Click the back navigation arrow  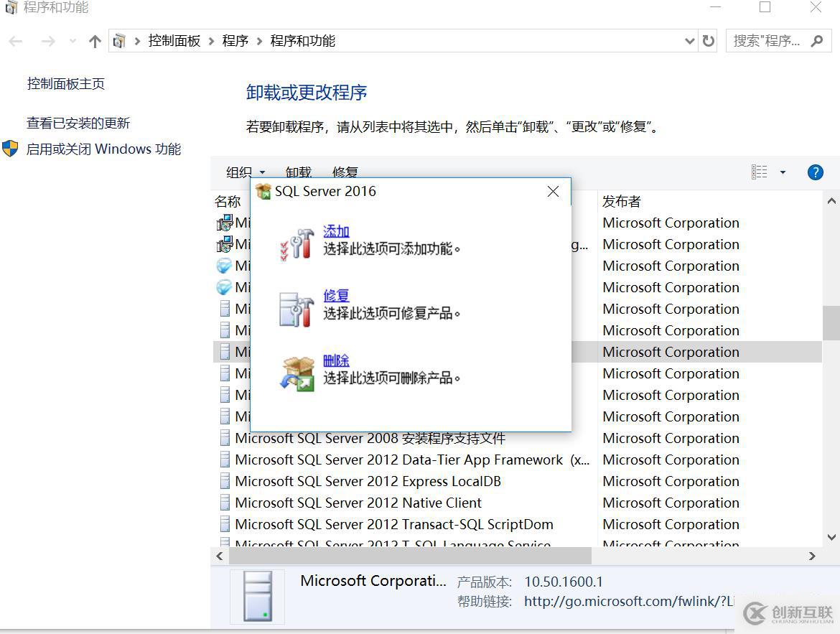point(15,41)
